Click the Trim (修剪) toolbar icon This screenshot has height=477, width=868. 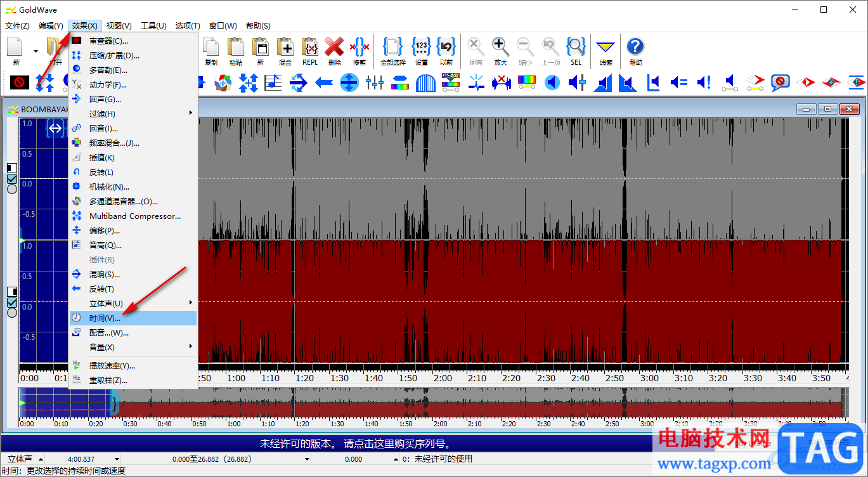(x=360, y=48)
